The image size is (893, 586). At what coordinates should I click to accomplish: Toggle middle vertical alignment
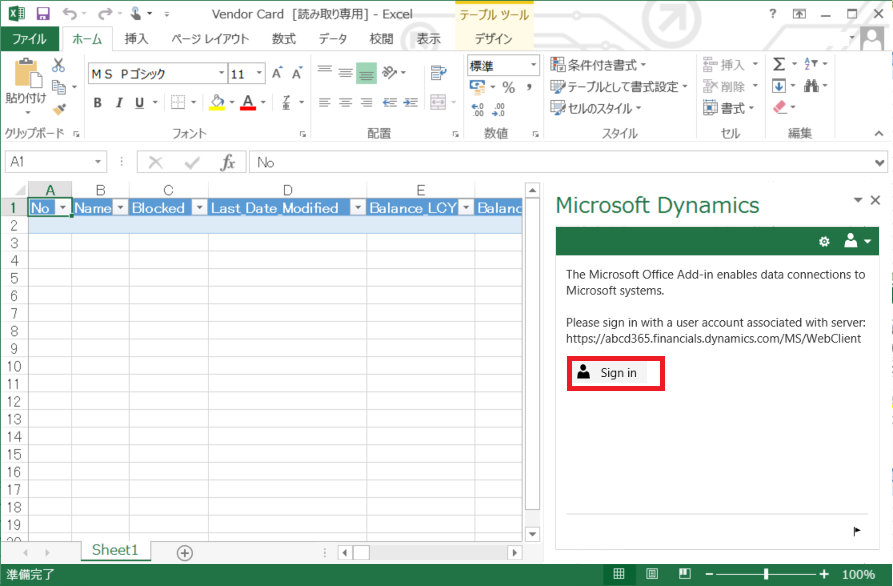346,72
